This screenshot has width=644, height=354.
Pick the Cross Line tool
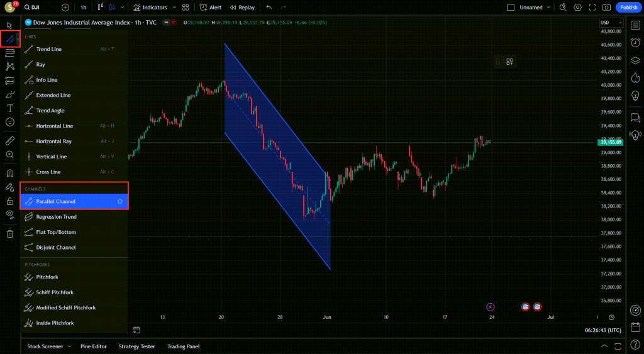74,172
